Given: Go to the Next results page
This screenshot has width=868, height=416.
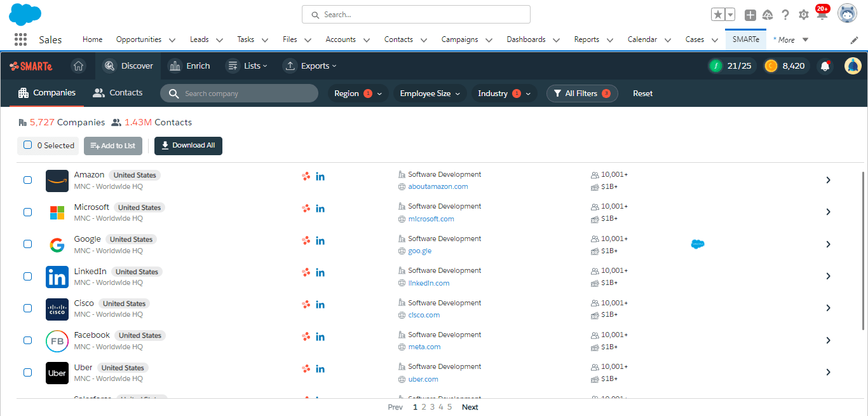Looking at the screenshot, I should pyautogui.click(x=470, y=407).
